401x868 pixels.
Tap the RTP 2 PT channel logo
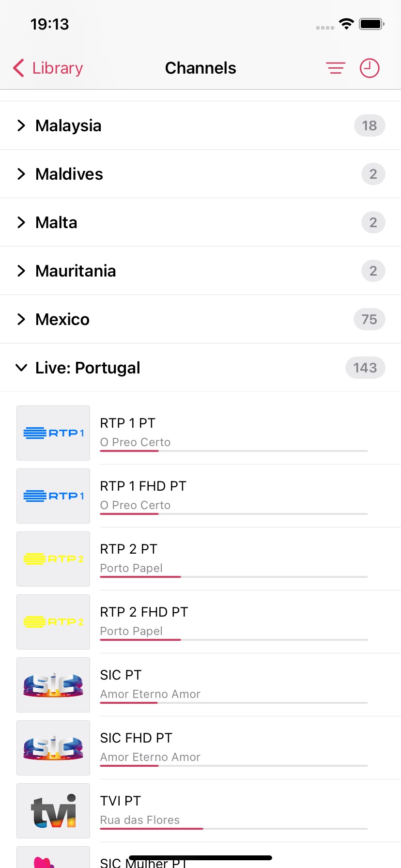pos(53,559)
